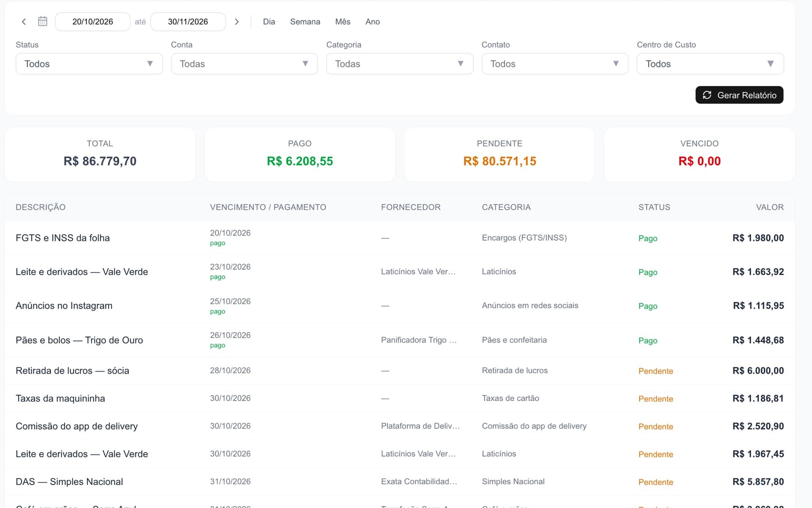Viewport: 812px width, 508px height.
Task: Switch period view to Ano
Action: (x=373, y=22)
